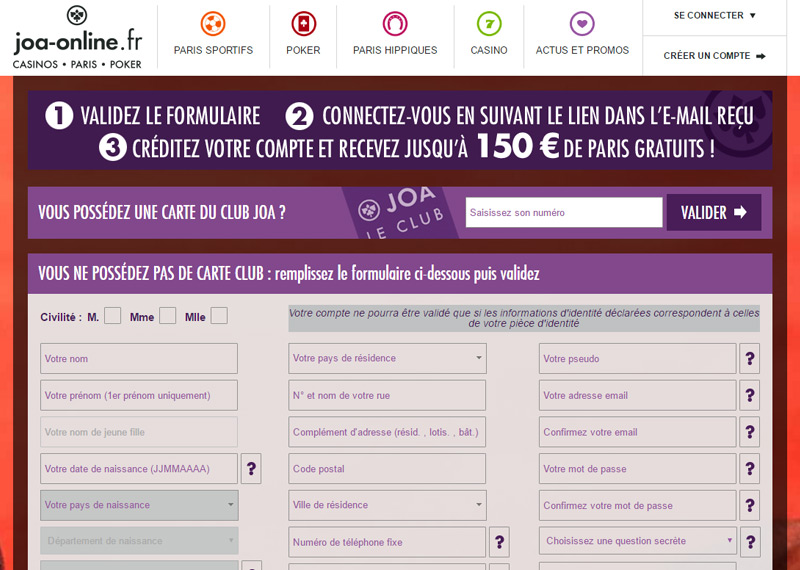Expand the Se connecter menu
800x570 pixels.
[714, 16]
